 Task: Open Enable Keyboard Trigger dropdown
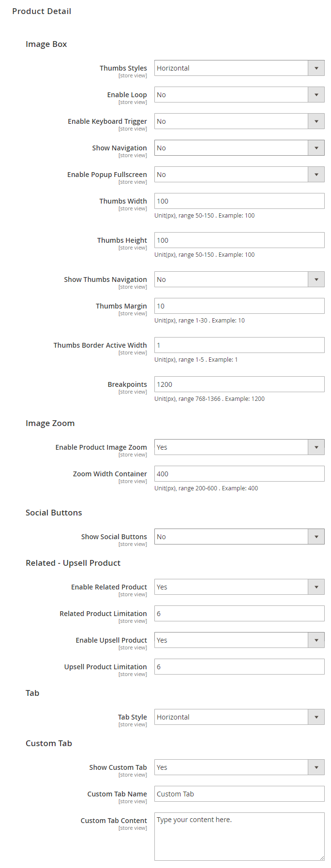(239, 121)
